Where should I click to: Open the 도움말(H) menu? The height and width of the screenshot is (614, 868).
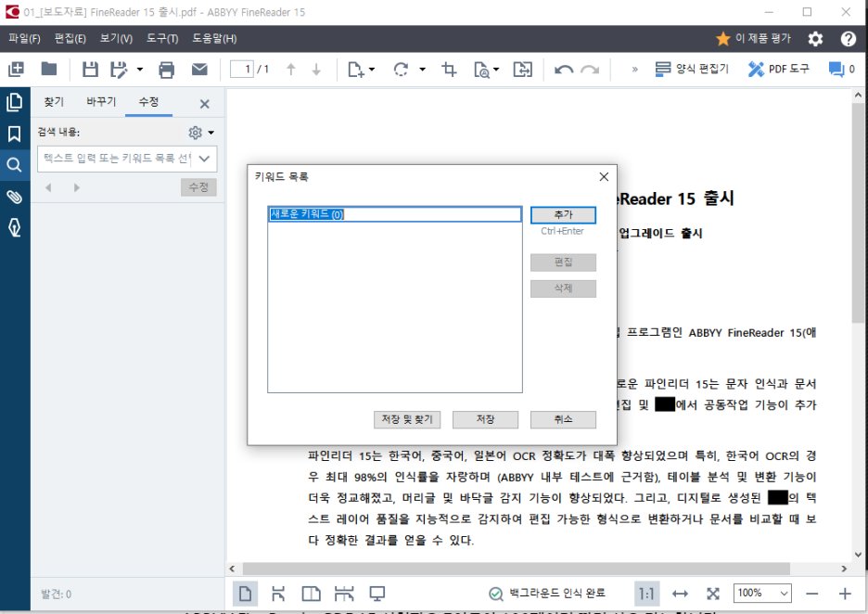(214, 38)
